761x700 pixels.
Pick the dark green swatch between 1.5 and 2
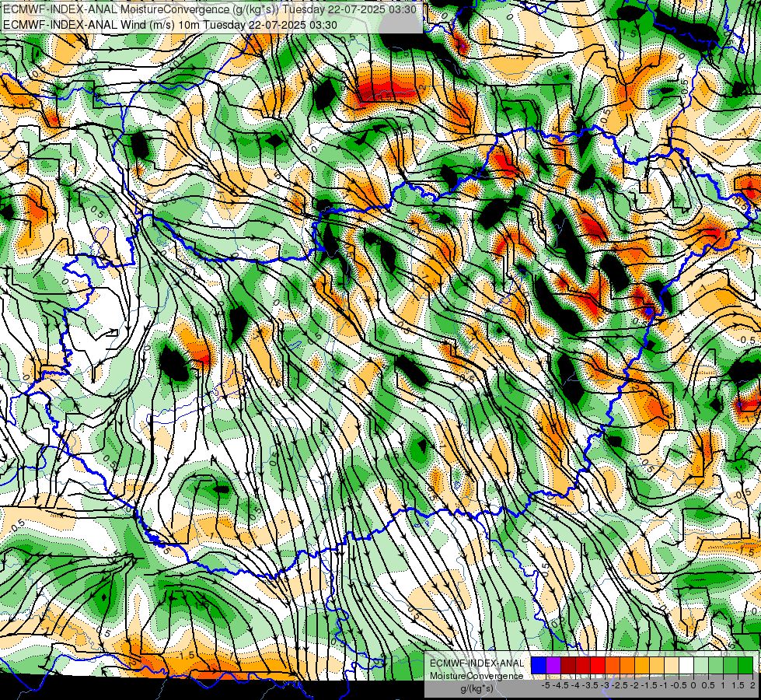pyautogui.click(x=745, y=665)
